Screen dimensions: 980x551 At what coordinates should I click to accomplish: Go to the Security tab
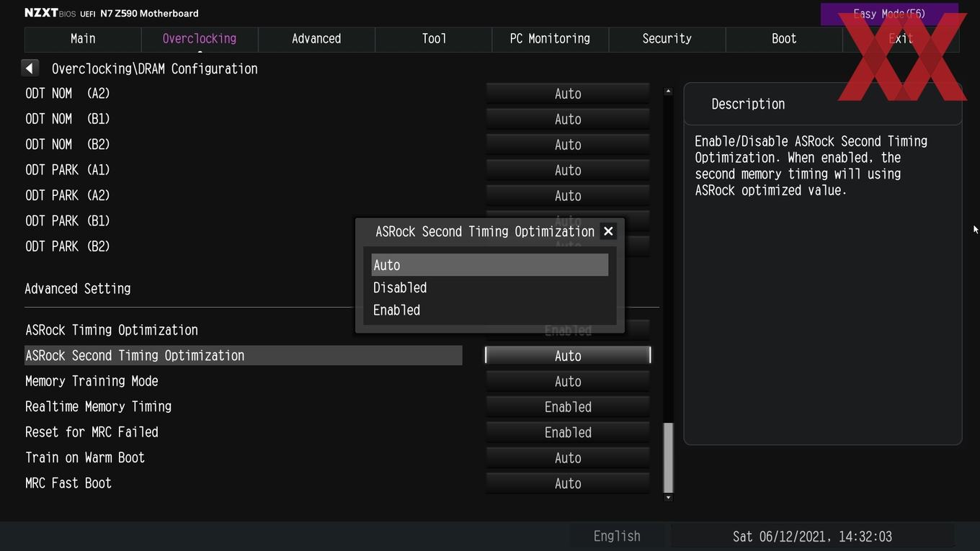pos(667,39)
